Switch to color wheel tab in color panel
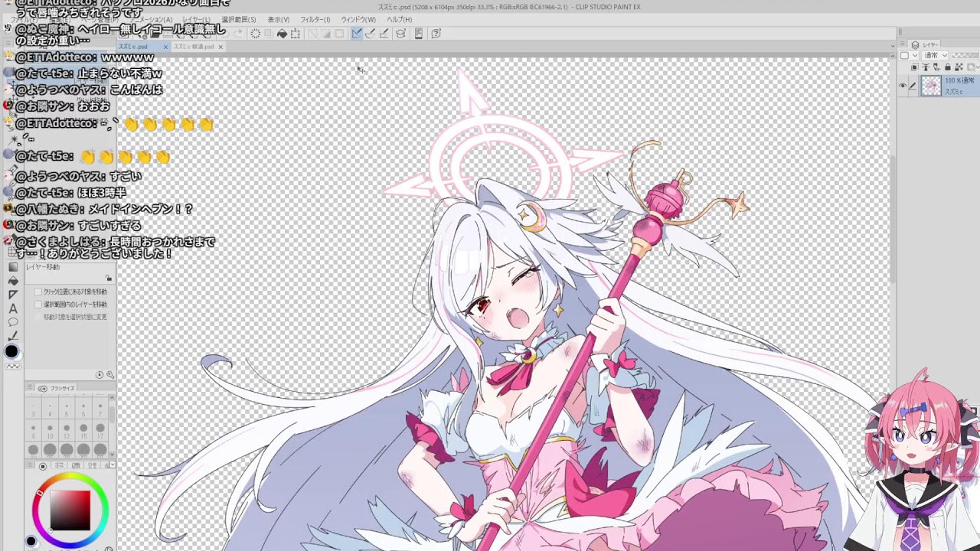 point(42,466)
